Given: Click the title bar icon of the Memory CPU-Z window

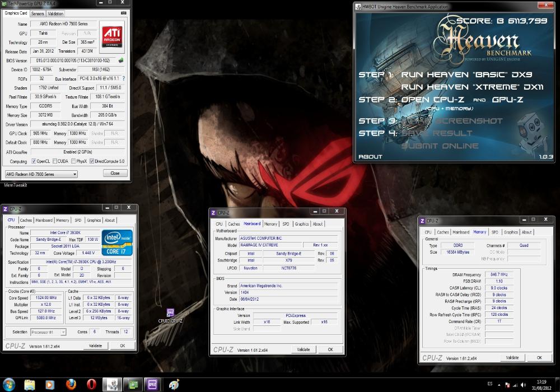Looking at the screenshot, I should tap(422, 221).
